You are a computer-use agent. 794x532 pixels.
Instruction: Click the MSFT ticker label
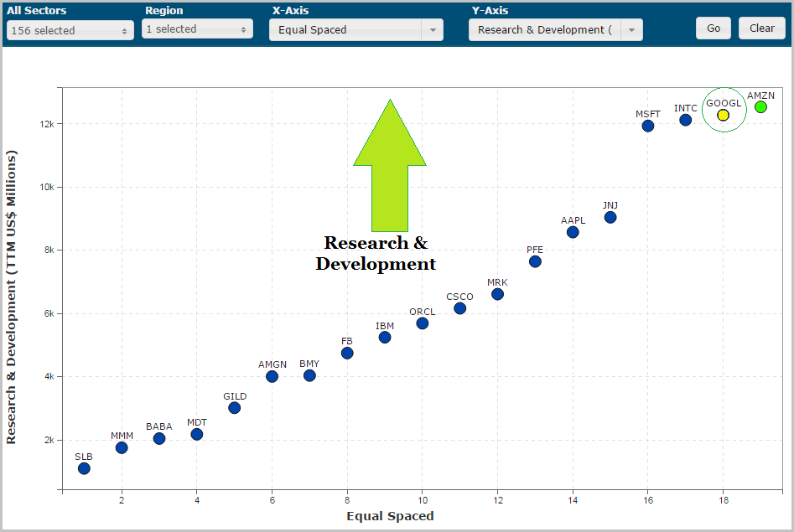(647, 115)
